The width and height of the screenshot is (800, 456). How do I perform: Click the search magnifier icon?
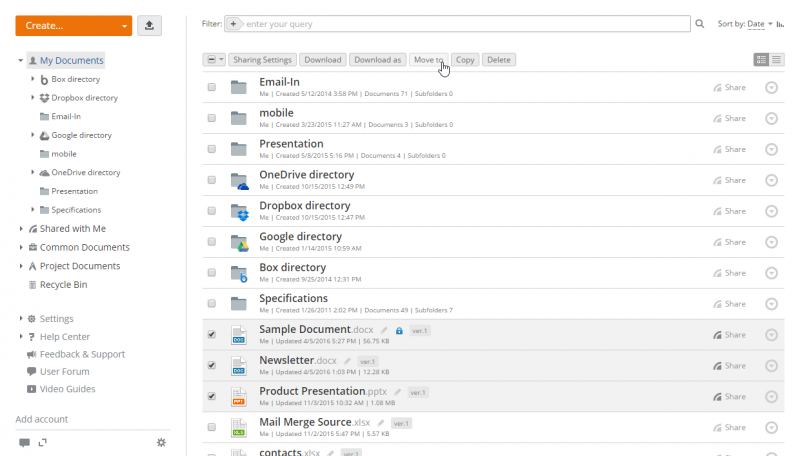coord(699,23)
